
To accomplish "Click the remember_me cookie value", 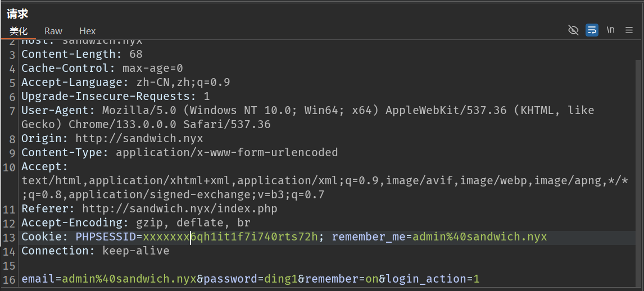I will (479, 237).
